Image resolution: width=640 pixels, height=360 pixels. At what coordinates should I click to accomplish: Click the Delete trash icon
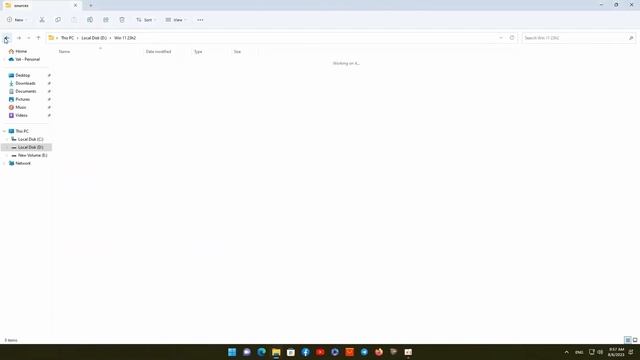tap(122, 20)
